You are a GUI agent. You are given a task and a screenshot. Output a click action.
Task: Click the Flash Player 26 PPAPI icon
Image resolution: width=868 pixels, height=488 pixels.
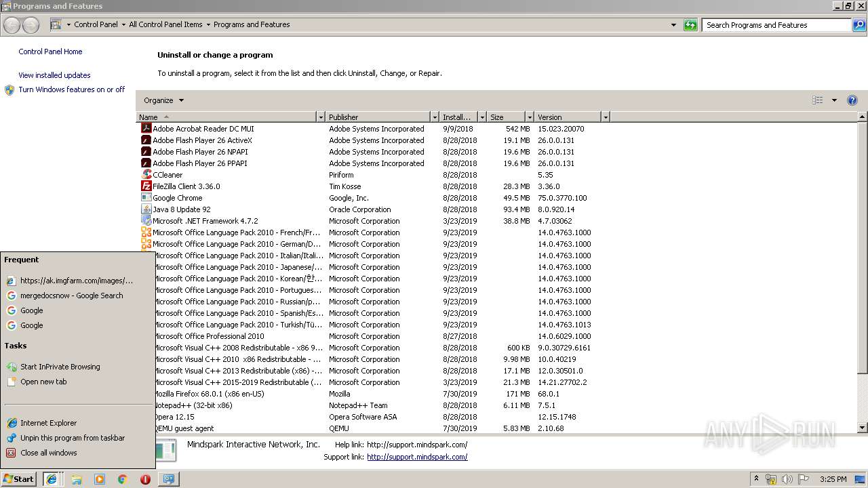click(146, 163)
